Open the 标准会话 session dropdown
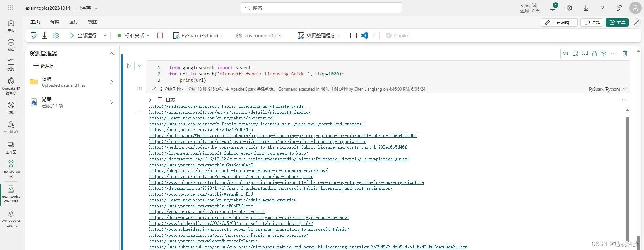The image size is (644, 250). click(x=134, y=35)
